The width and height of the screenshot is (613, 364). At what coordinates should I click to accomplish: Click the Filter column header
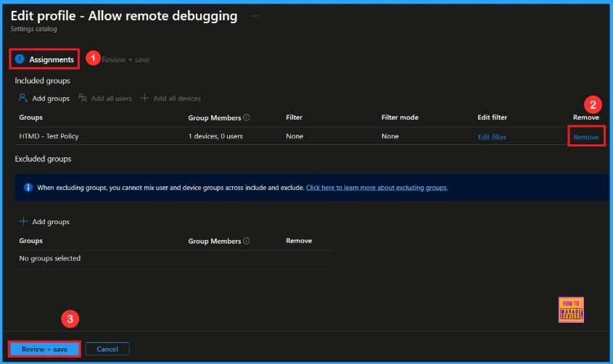point(294,117)
